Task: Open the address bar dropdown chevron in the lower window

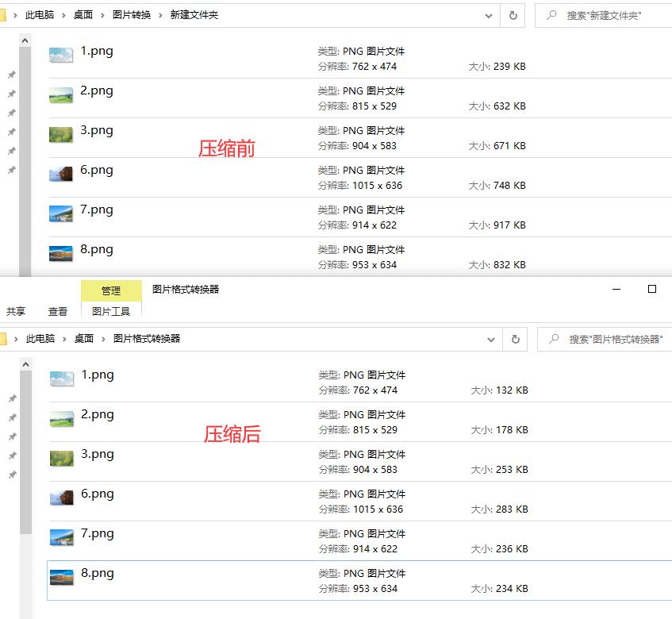Action: 490,338
